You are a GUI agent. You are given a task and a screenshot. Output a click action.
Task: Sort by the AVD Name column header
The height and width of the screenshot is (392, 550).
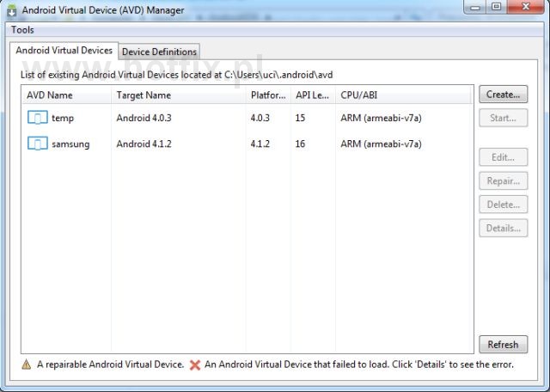point(67,95)
